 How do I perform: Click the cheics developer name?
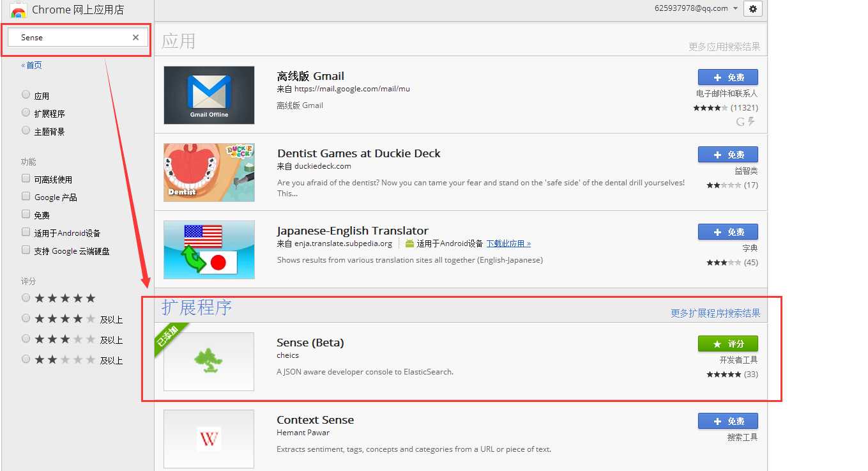pyautogui.click(x=287, y=355)
